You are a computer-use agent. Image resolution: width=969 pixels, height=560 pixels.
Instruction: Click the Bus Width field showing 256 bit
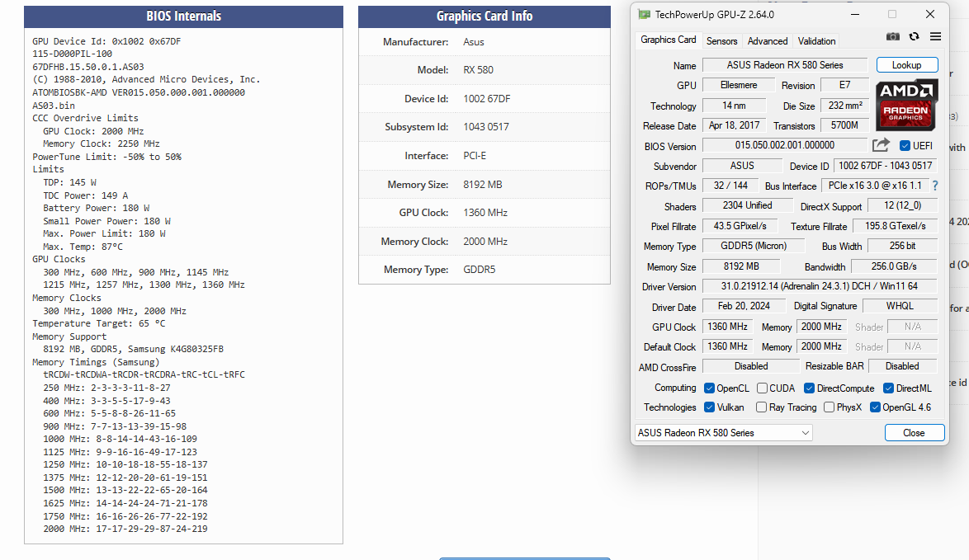(x=902, y=246)
